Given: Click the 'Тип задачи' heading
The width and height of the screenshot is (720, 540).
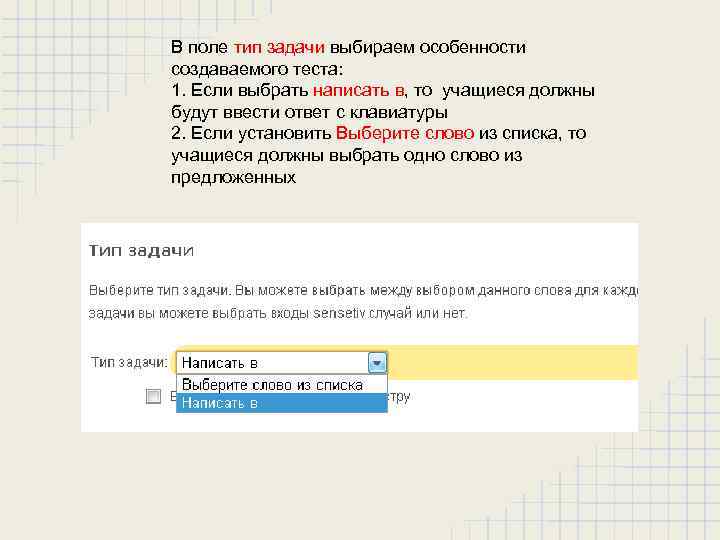Looking at the screenshot, I should click(x=141, y=251).
